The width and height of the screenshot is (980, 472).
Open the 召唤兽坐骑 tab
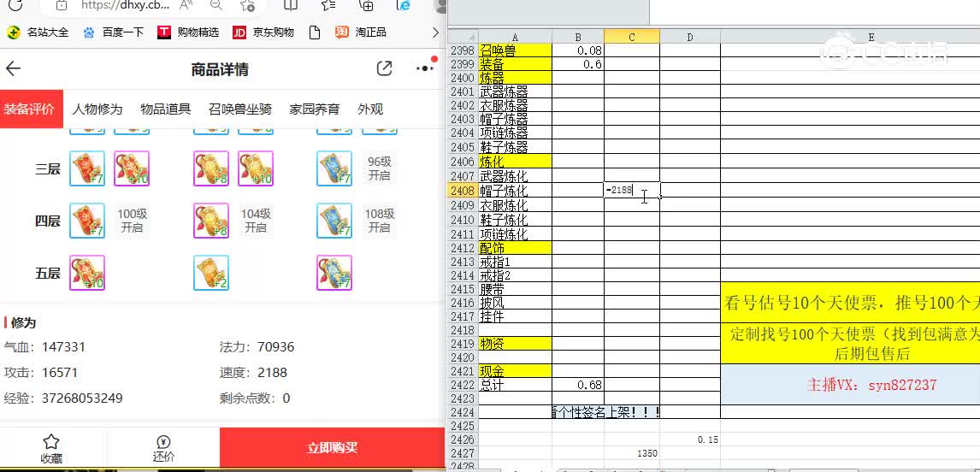click(x=240, y=109)
